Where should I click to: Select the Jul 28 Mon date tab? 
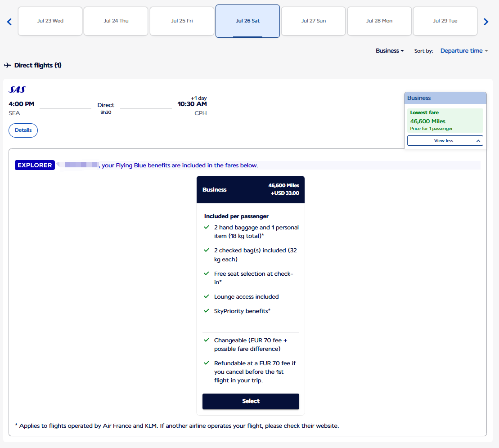coord(379,21)
